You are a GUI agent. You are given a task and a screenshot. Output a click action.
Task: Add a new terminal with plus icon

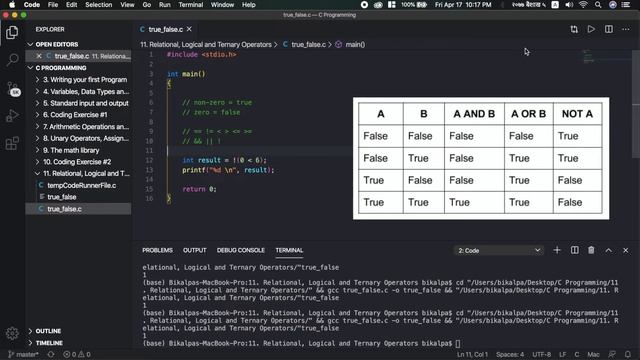[557, 250]
